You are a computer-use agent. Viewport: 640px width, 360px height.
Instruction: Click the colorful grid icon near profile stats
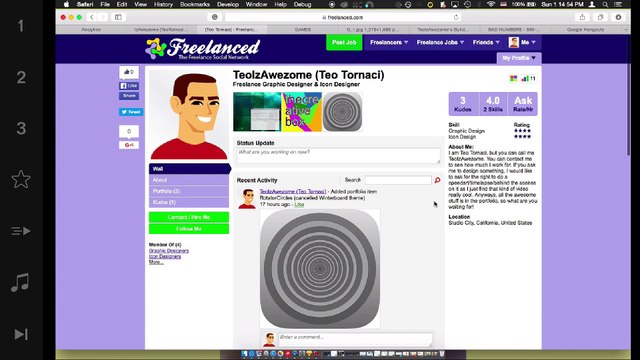(x=513, y=78)
